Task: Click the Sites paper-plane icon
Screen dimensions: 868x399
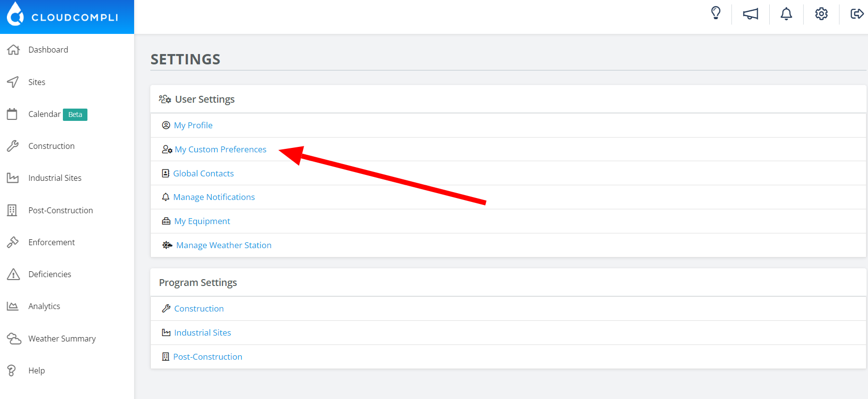Action: tap(13, 82)
